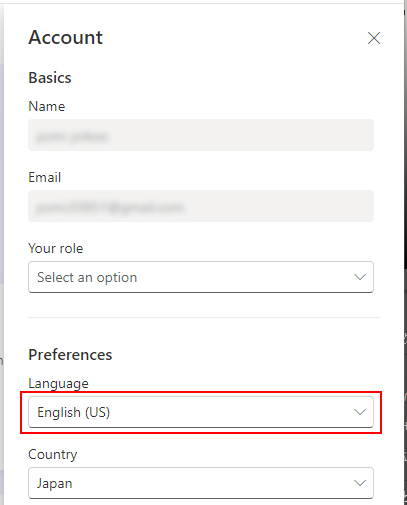
Task: Click the Preferences section heading
Action: (70, 355)
